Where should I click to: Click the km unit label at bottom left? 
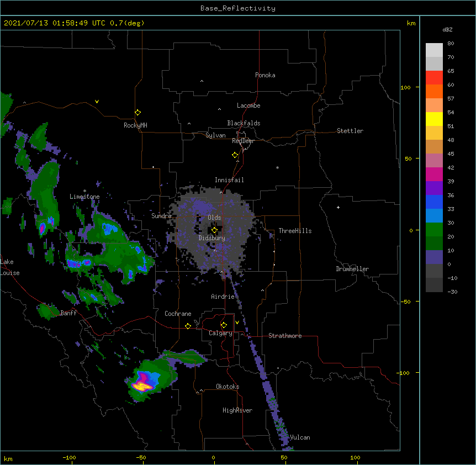8,459
